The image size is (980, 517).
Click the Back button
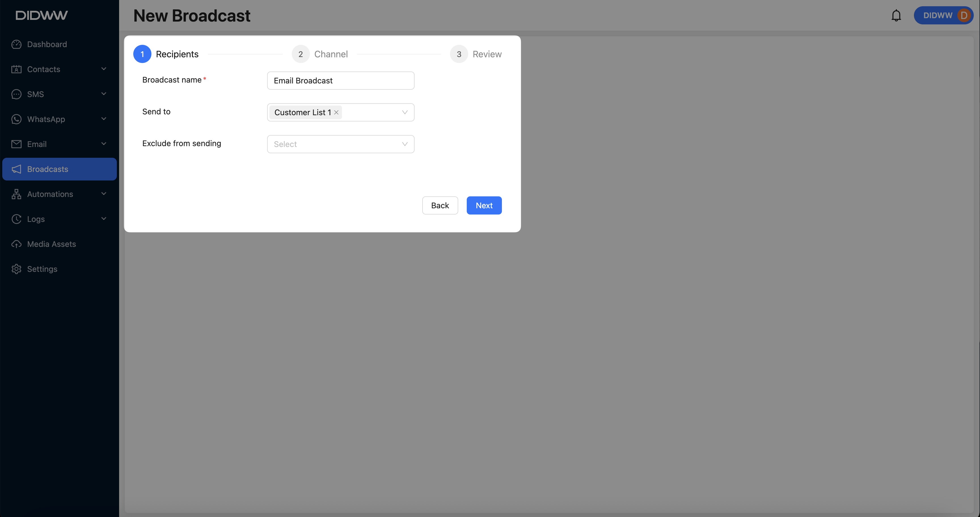pyautogui.click(x=440, y=206)
